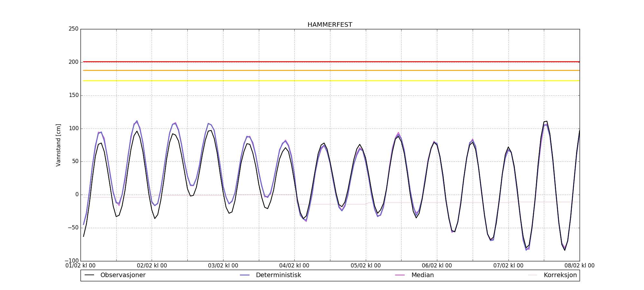Click the 01/02 kl 00 date label
This screenshot has width=644, height=290.
(x=80, y=266)
